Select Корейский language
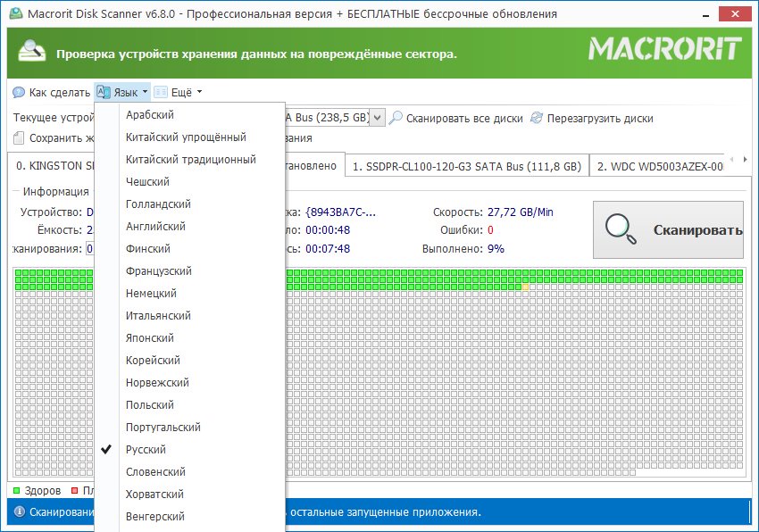759x532 pixels. tap(189, 360)
